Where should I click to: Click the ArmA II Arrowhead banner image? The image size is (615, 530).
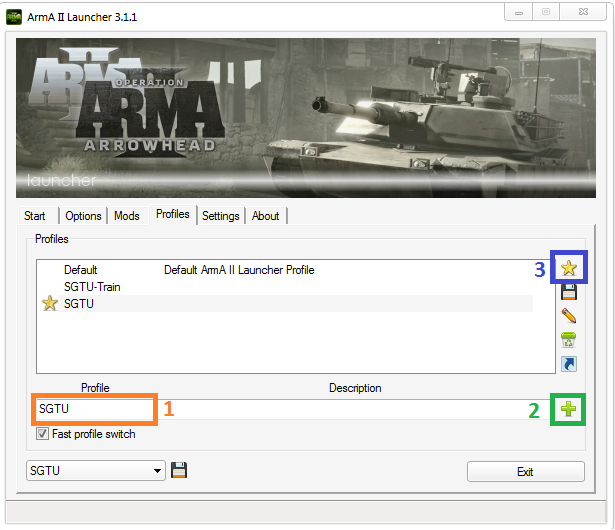point(306,118)
